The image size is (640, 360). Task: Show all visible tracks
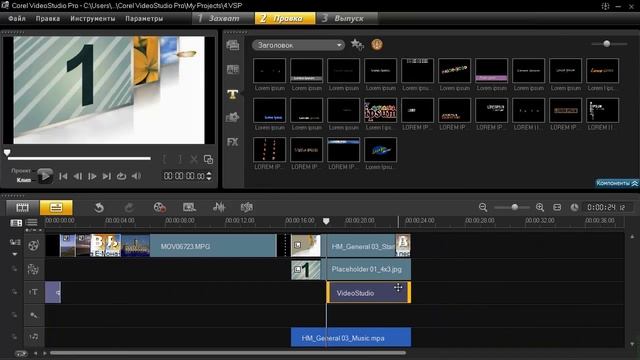16,223
